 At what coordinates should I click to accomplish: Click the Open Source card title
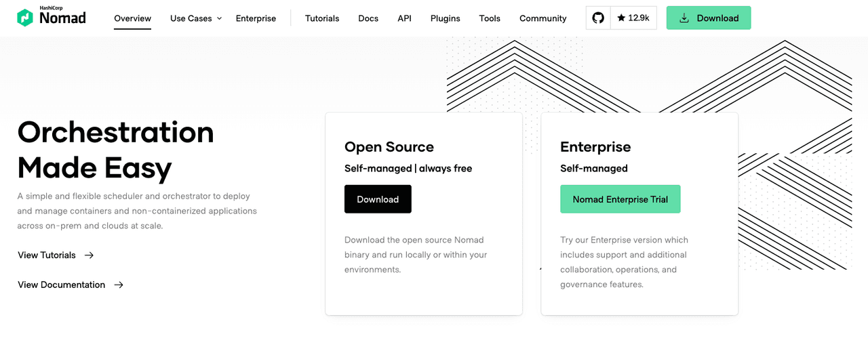[x=389, y=147]
